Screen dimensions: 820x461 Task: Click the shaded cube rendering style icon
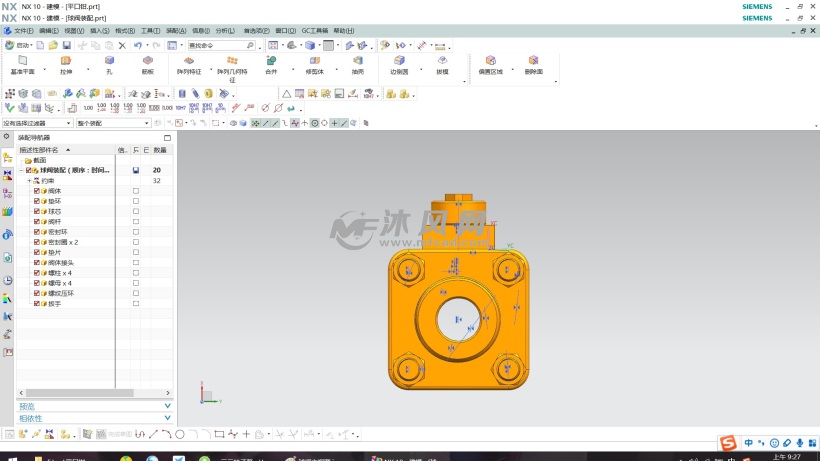(310, 45)
